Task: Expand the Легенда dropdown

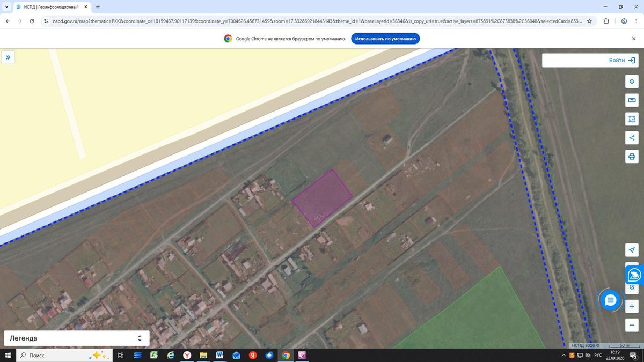Action: click(77, 338)
